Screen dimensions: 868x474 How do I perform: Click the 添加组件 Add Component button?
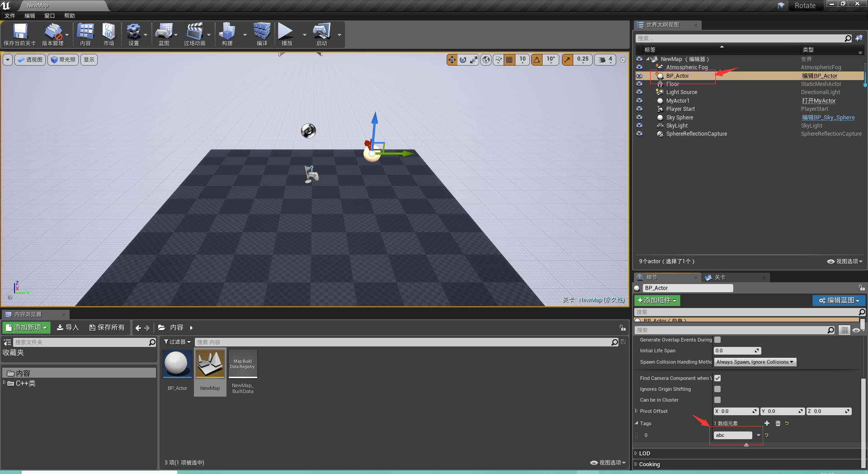(657, 300)
